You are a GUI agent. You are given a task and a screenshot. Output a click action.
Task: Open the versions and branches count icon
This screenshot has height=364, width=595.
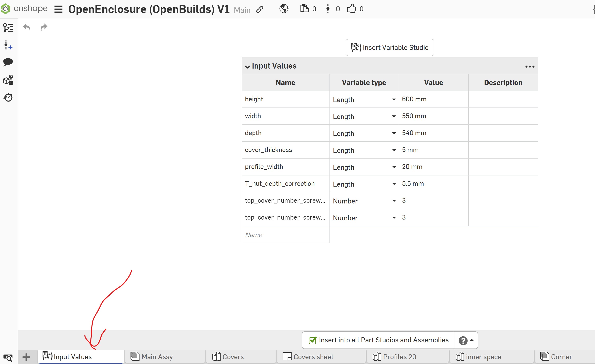point(328,8)
